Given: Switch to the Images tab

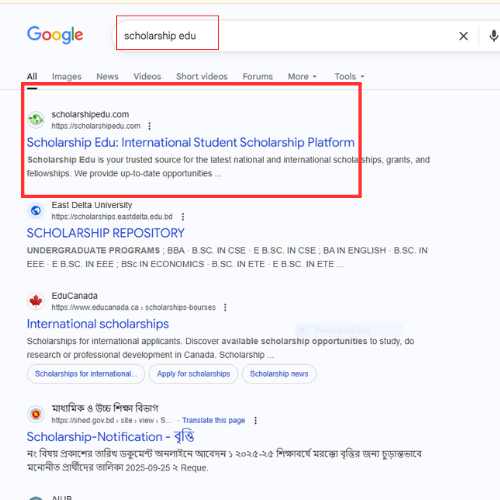Looking at the screenshot, I should pos(67,77).
